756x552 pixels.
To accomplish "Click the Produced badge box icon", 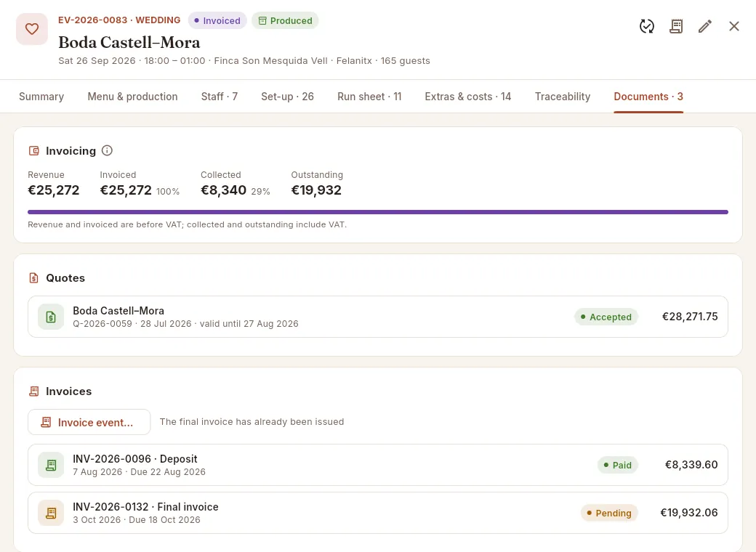I will (262, 21).
